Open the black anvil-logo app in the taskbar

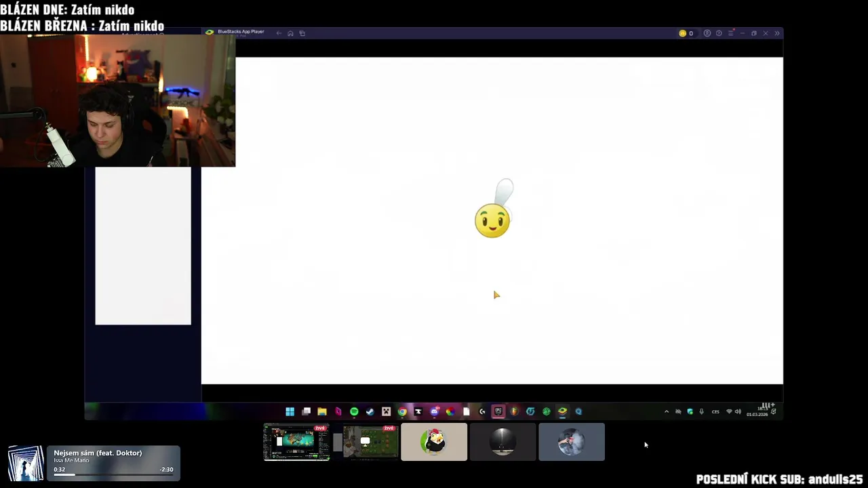[418, 411]
